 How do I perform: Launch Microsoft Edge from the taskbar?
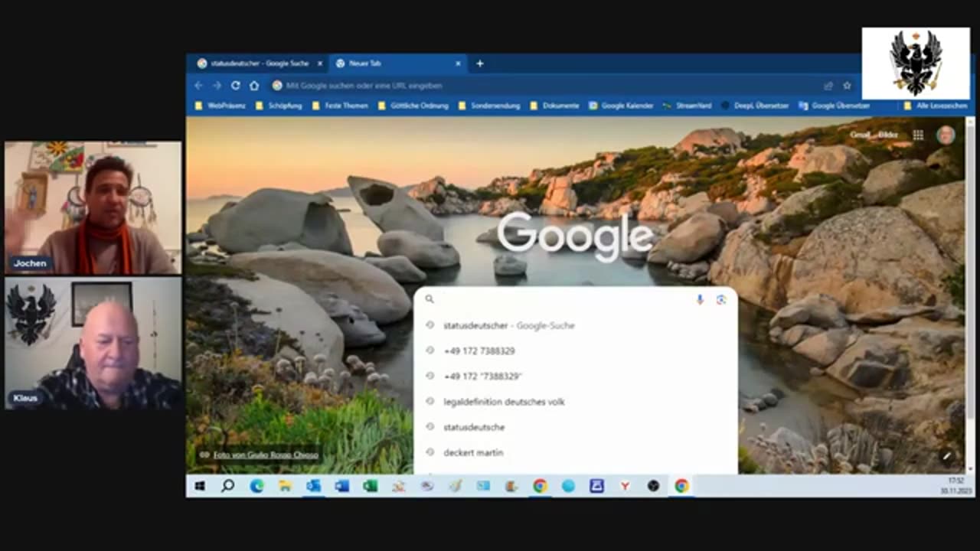click(256, 486)
